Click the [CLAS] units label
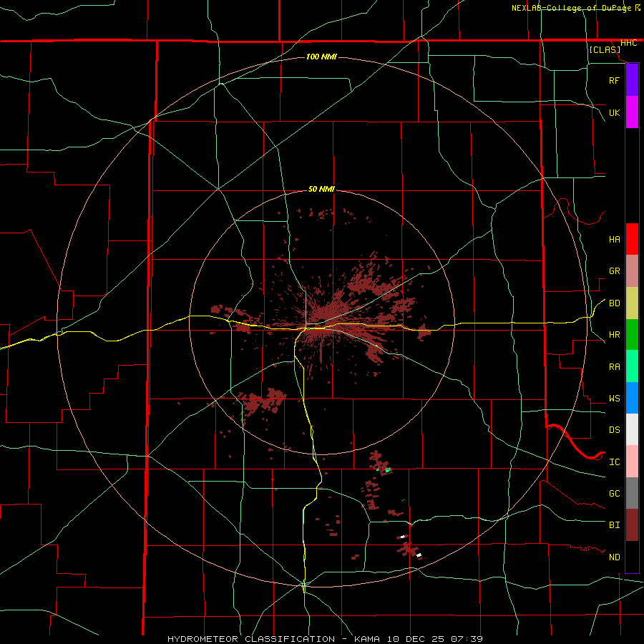 [605, 50]
